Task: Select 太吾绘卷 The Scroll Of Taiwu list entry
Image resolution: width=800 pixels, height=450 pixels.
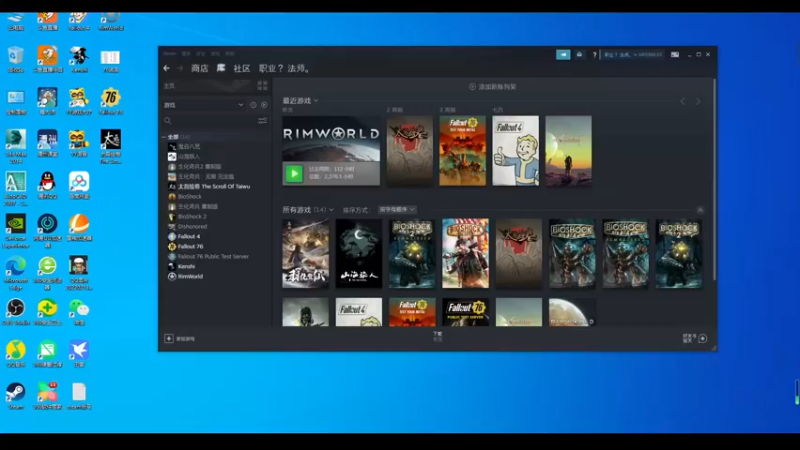Action: point(214,187)
